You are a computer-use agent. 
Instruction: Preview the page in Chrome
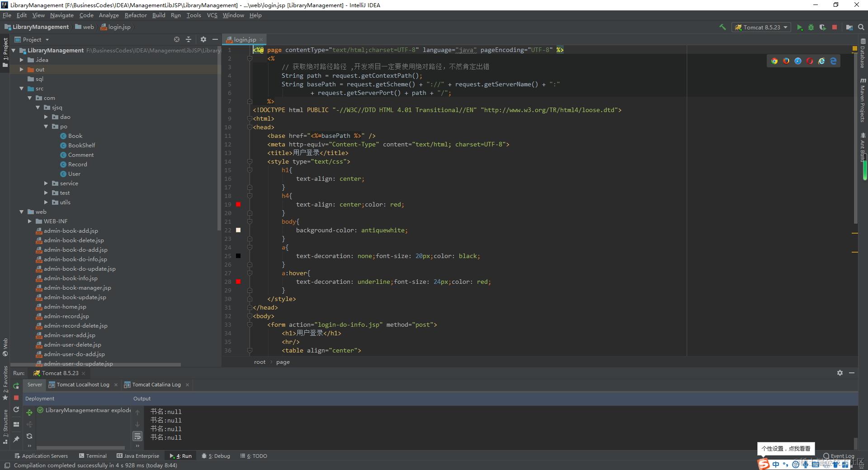774,61
